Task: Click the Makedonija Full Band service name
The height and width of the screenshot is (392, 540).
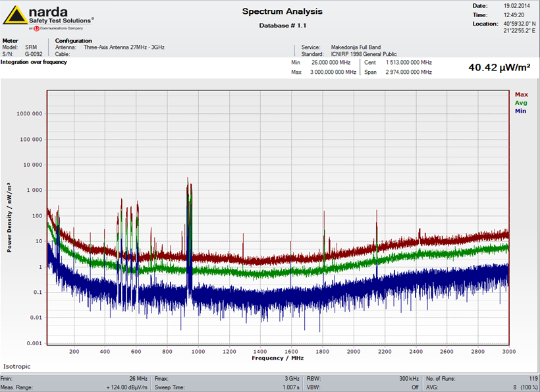Action: pos(355,47)
